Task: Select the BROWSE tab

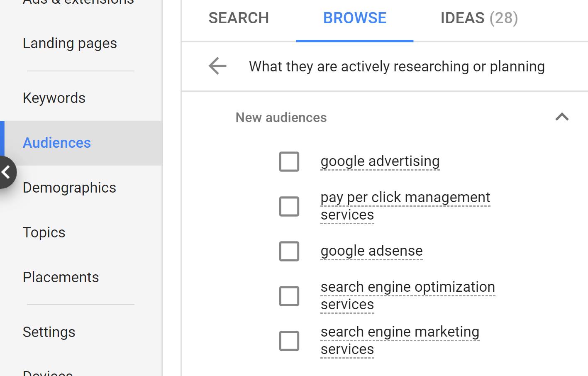Action: (355, 18)
